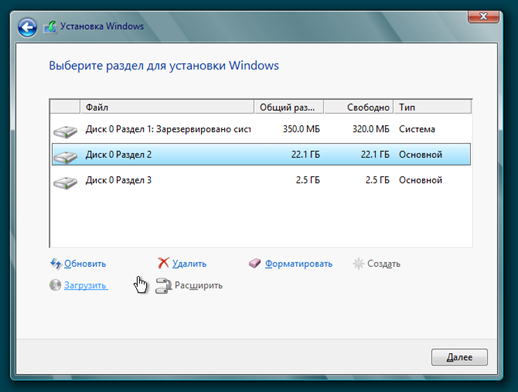This screenshot has height=392, width=518.
Task: Click the 2.5 ГБ total size of Раздел 3
Action: coord(308,180)
